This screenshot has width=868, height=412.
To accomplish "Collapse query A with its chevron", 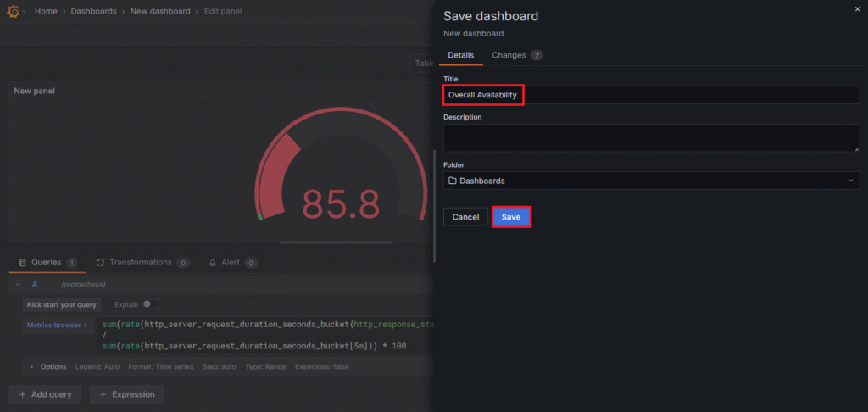I will (x=19, y=284).
